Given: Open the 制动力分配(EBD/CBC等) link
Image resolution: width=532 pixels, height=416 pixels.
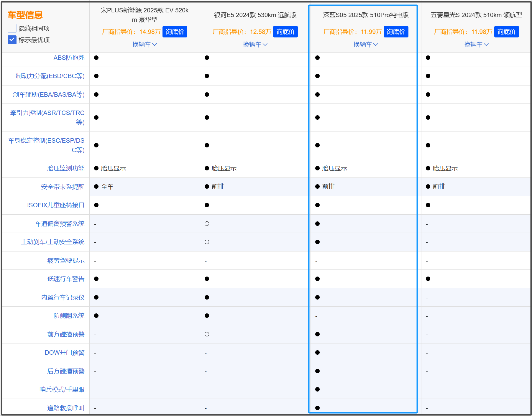Looking at the screenshot, I should coord(50,76).
